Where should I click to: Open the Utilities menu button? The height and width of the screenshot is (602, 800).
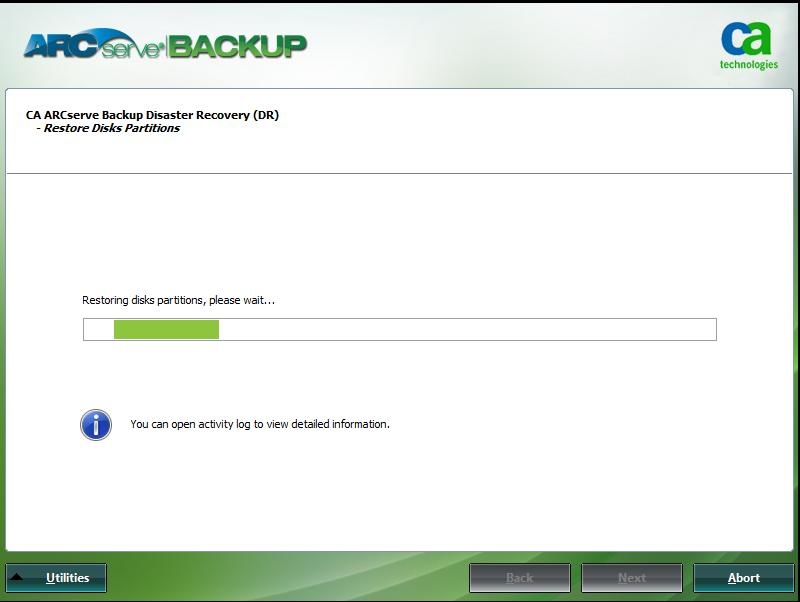(x=56, y=578)
